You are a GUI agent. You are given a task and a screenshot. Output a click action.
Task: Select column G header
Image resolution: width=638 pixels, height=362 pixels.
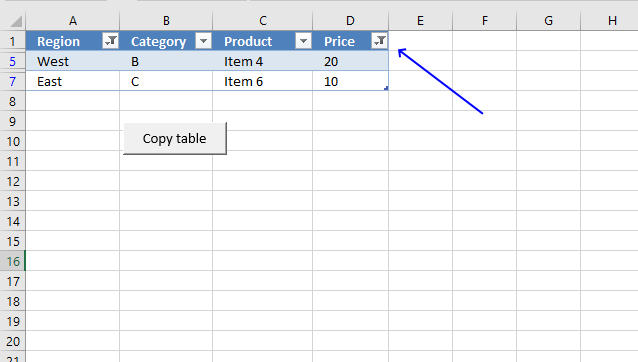click(x=548, y=20)
